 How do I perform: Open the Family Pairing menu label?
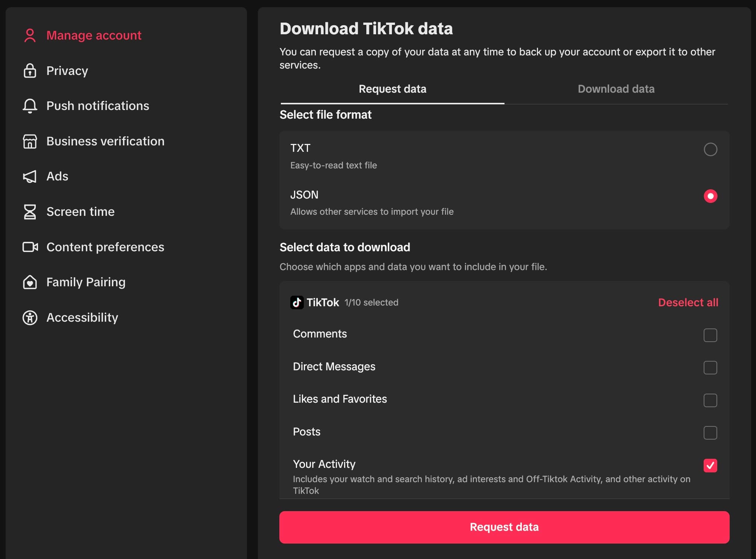tap(86, 282)
